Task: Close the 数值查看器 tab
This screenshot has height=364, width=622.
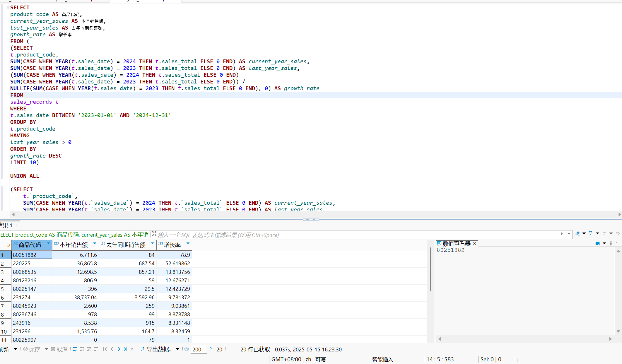Action: pyautogui.click(x=475, y=243)
